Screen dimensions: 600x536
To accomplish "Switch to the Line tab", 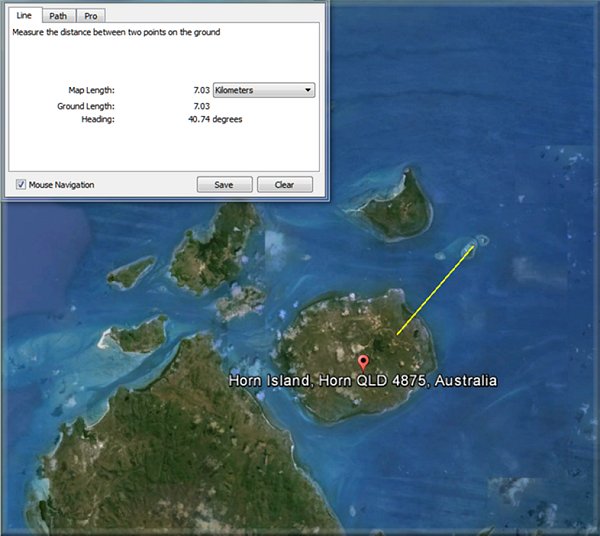I will [x=24, y=15].
